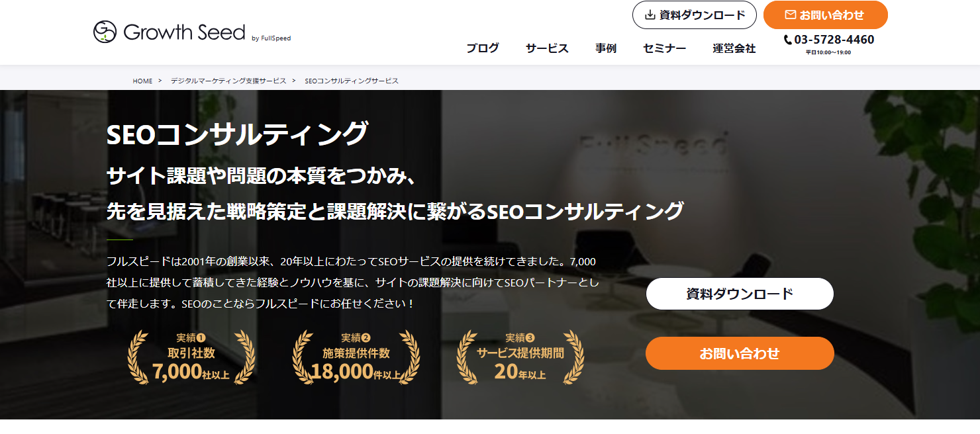The width and height of the screenshot is (980, 434).
Task: Select 事例 in the navigation bar
Action: click(606, 48)
